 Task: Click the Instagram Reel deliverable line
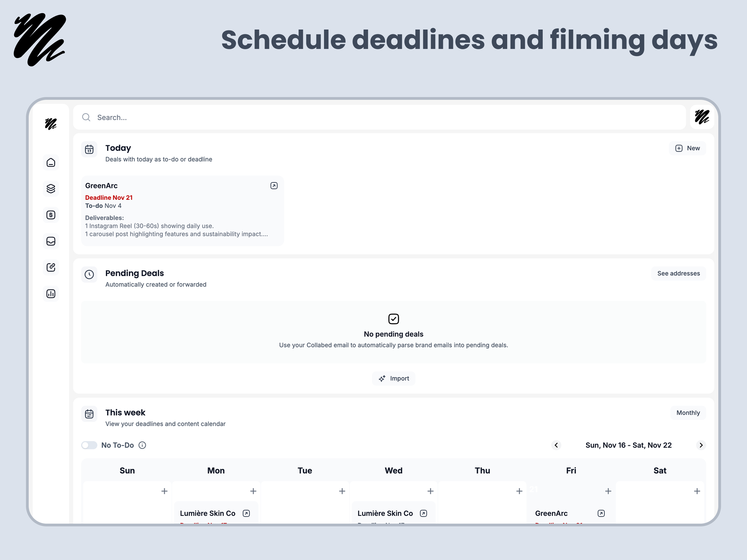(x=149, y=226)
